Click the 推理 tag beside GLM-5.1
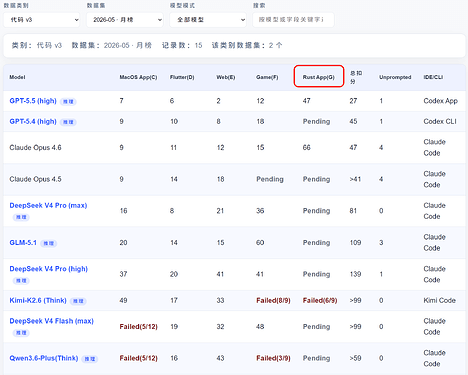Image resolution: width=468 pixels, height=375 pixels. click(x=49, y=243)
